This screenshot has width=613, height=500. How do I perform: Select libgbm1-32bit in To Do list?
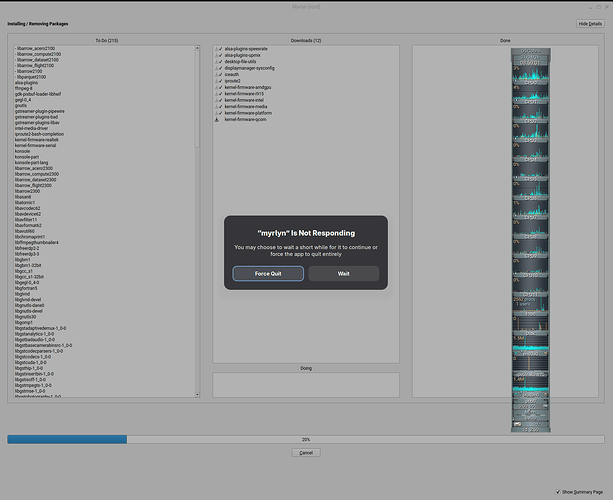(28, 265)
